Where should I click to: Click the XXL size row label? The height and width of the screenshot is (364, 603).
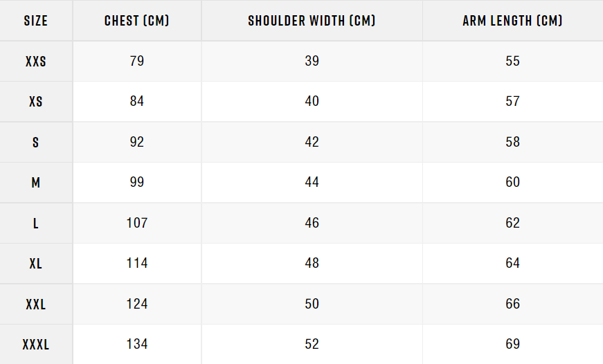(36, 304)
